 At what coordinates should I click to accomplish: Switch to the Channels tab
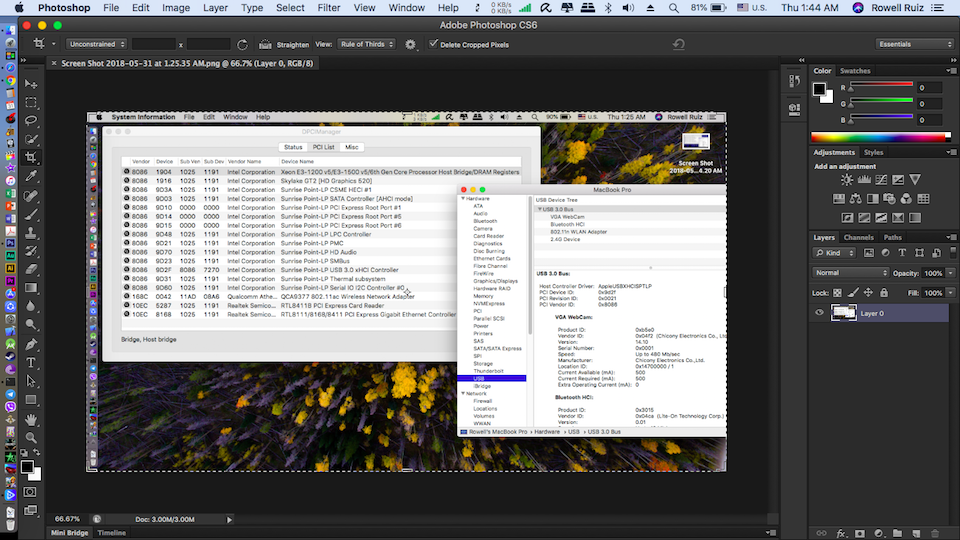click(858, 237)
